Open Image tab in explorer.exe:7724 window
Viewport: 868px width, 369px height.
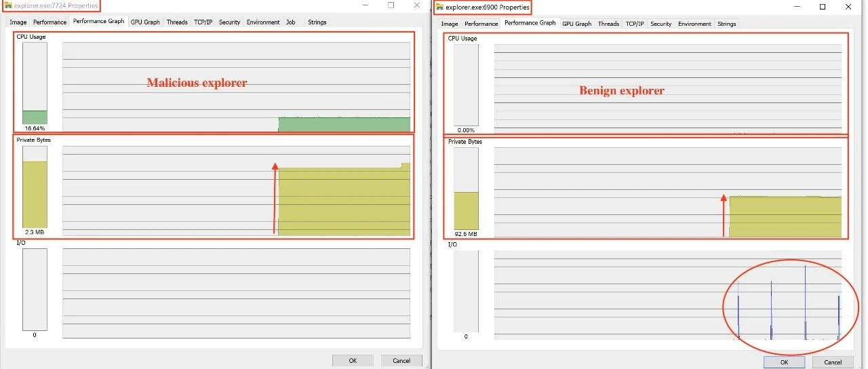click(x=18, y=22)
